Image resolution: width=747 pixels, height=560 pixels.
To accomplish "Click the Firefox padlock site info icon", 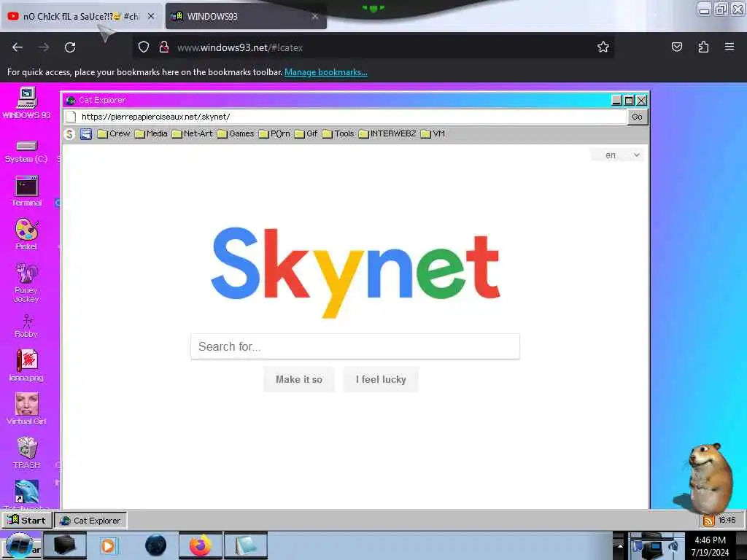I will coord(164,47).
